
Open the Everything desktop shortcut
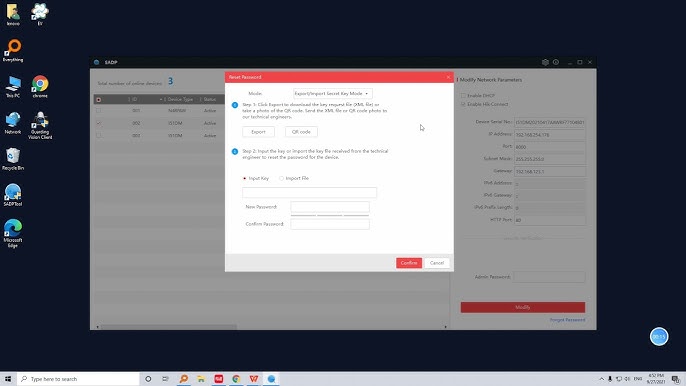pos(13,50)
